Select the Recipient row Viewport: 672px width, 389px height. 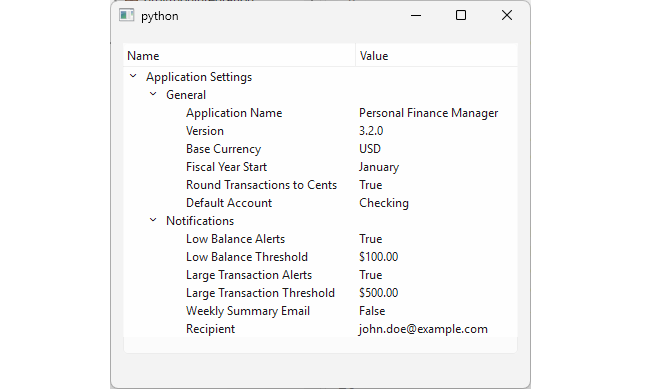[x=320, y=329]
